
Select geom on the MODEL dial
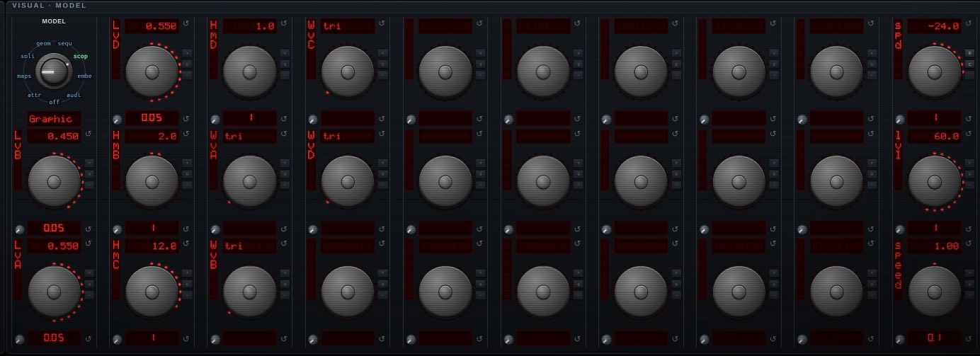click(43, 44)
